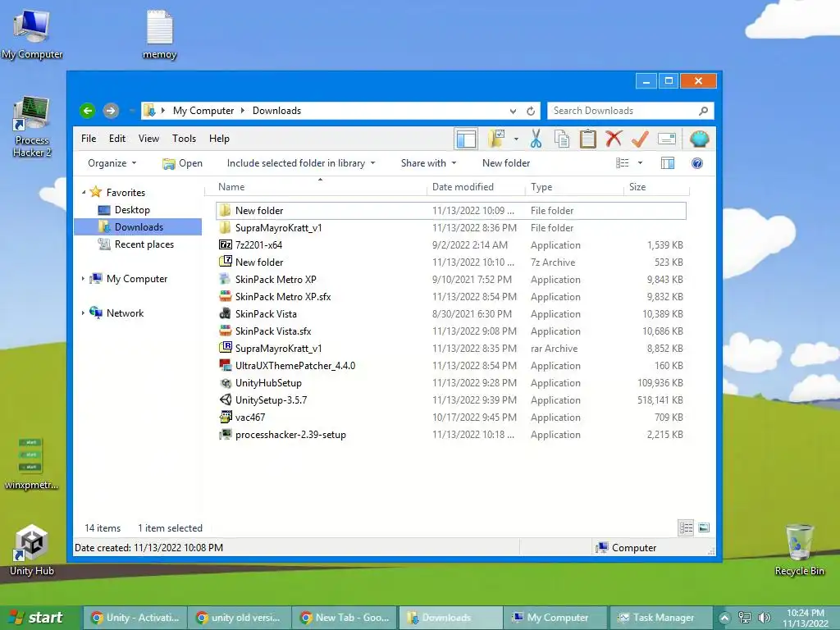840x630 pixels.
Task: Open the address bar history dropdown
Action: click(513, 111)
